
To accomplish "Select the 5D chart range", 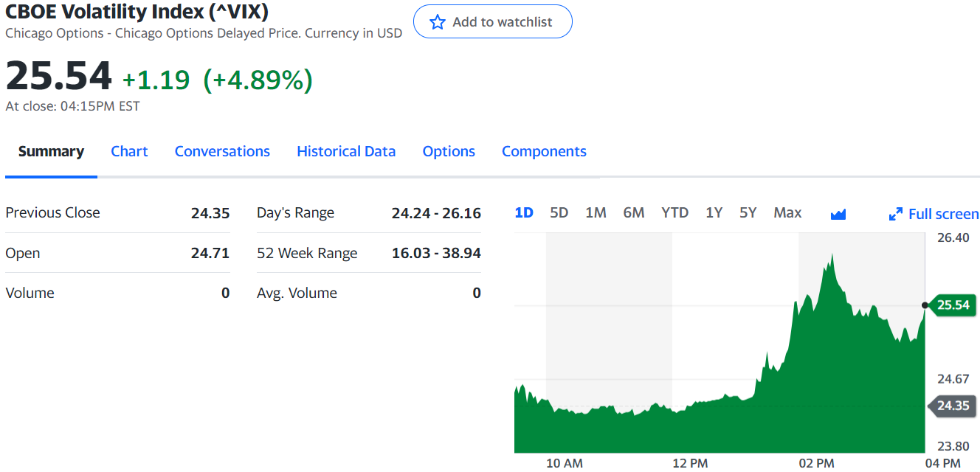I will (x=559, y=213).
